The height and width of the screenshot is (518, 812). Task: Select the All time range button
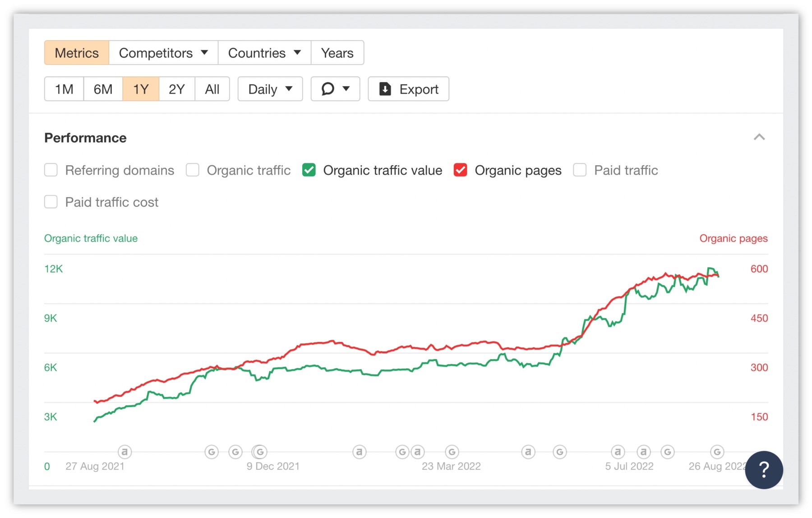click(212, 89)
